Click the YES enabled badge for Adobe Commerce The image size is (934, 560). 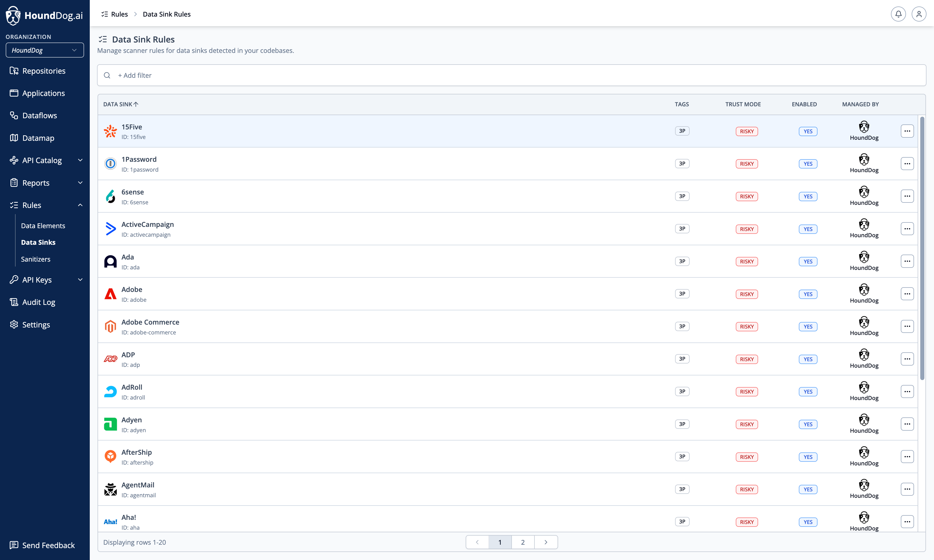click(808, 326)
